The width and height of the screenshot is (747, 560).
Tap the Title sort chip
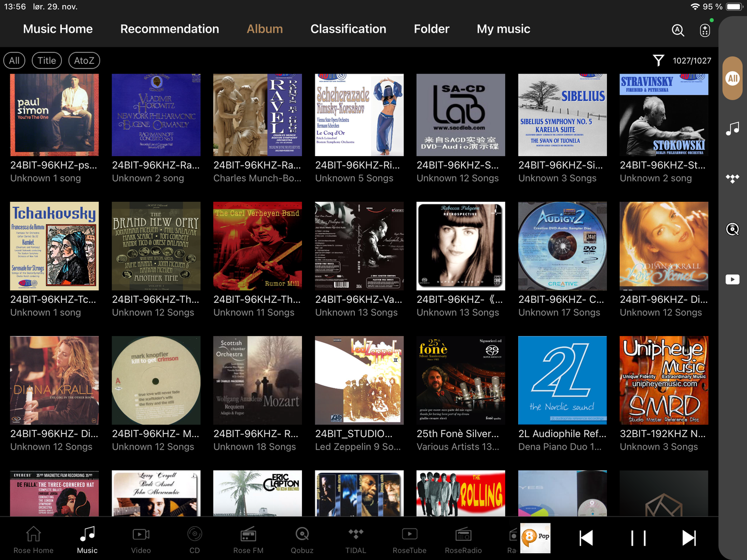(x=47, y=61)
